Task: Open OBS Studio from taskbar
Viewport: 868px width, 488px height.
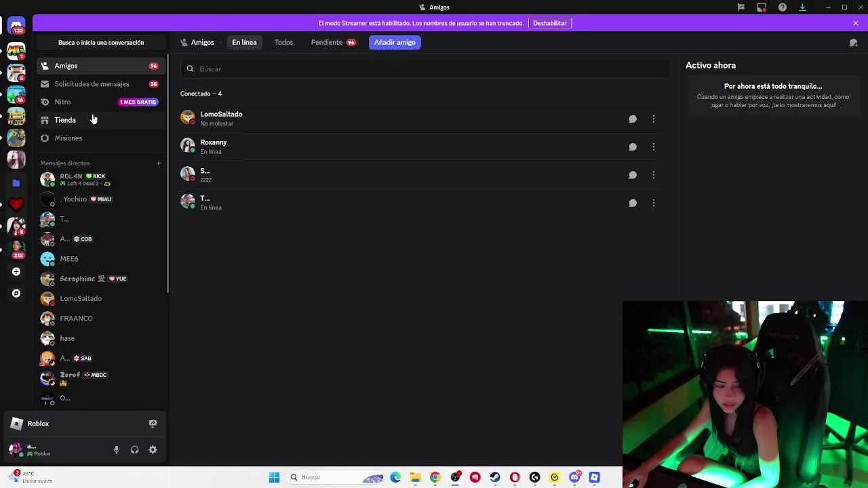Action: pos(455,478)
